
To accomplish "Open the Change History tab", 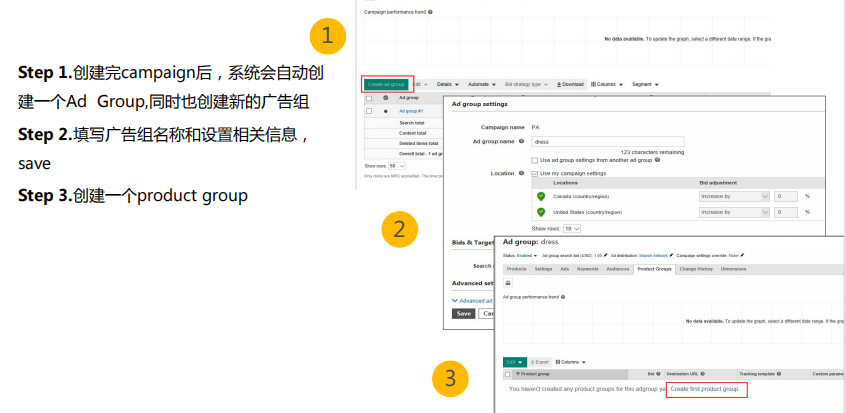I will (x=696, y=269).
